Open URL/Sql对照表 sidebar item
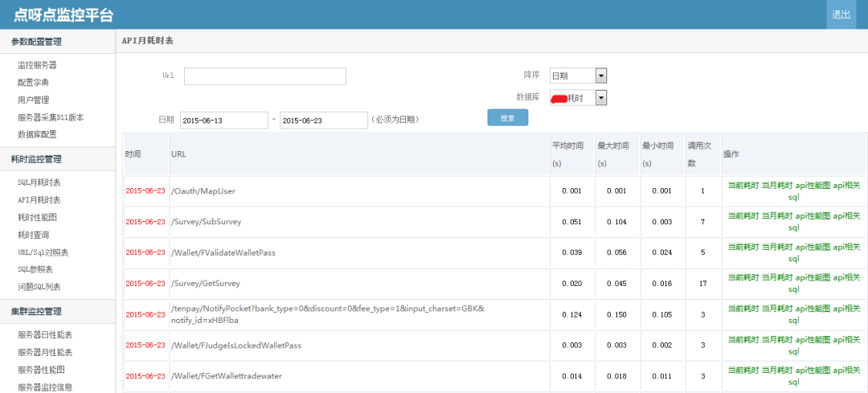Image resolution: width=868 pixels, height=393 pixels. (43, 252)
